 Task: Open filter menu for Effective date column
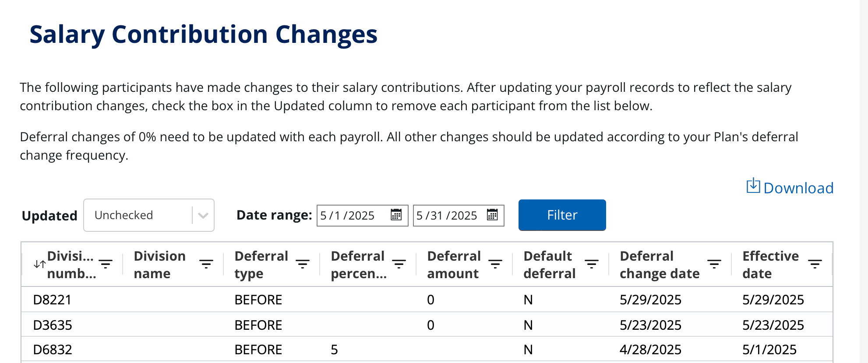click(815, 264)
